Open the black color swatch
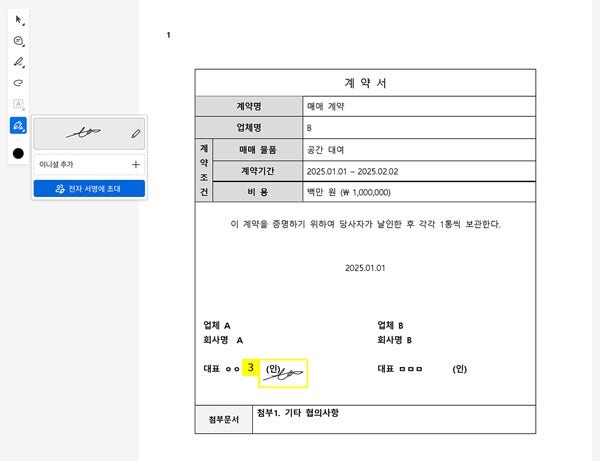Viewport: 600px width, 461px height. (x=18, y=153)
